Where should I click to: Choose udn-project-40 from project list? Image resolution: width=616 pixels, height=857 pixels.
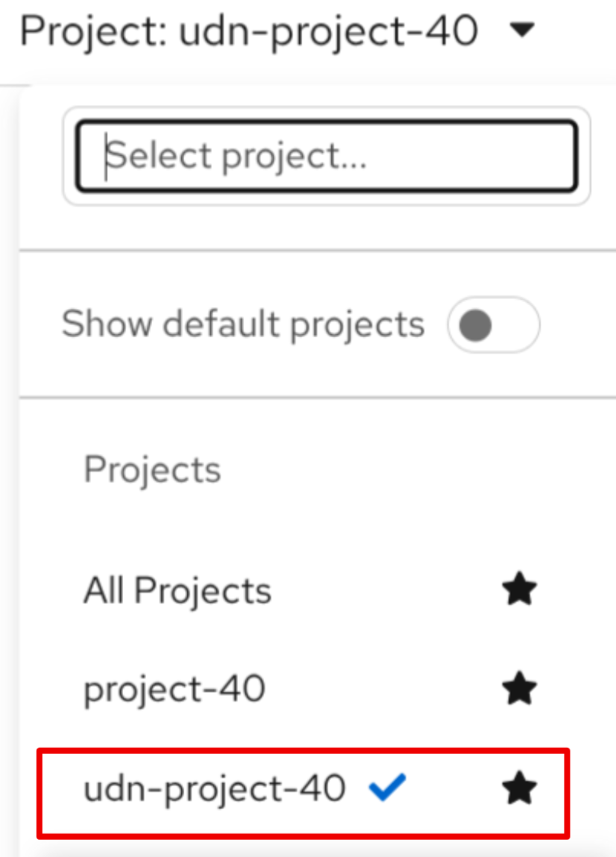(215, 788)
